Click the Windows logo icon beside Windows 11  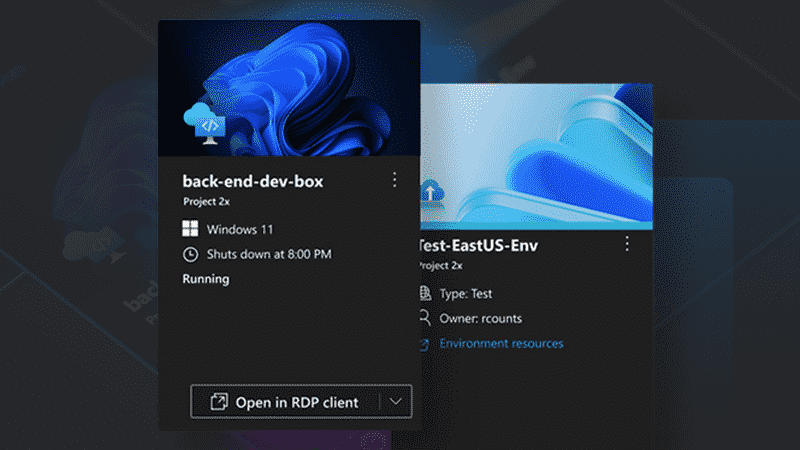point(190,229)
